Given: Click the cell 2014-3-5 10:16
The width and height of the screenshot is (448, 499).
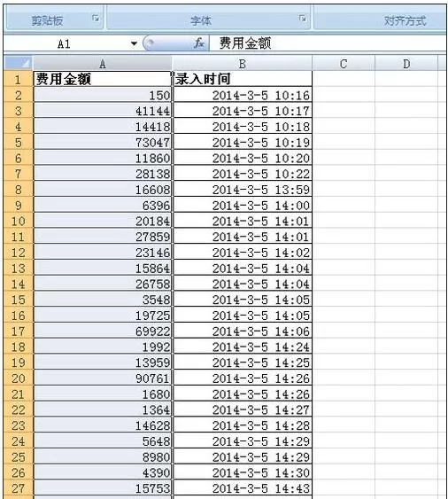Looking at the screenshot, I should click(243, 95).
